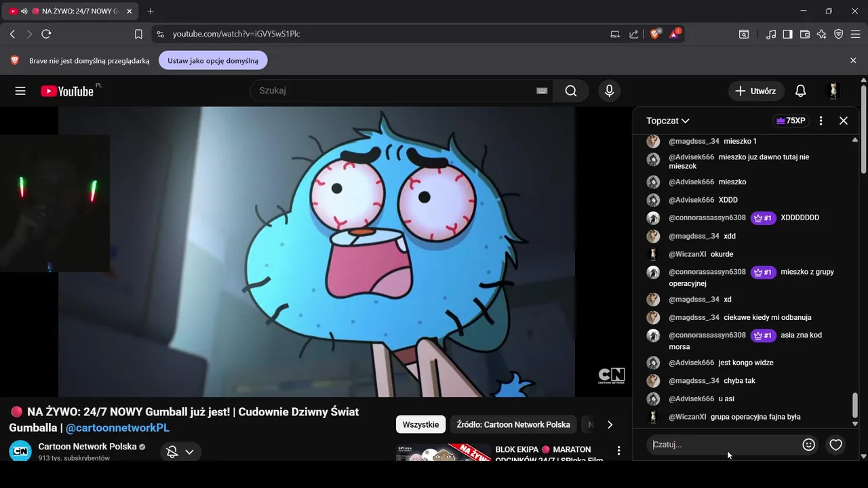Open chat options three-dot menu

pos(821,121)
